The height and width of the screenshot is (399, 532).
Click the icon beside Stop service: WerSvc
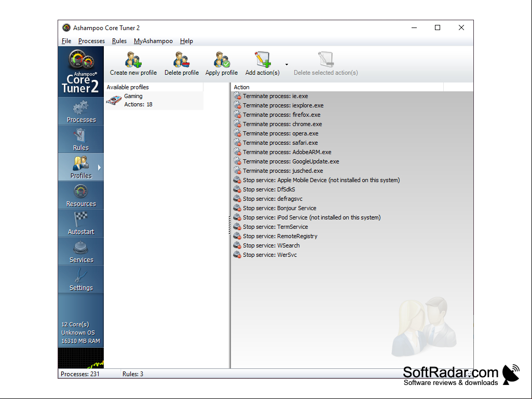237,255
